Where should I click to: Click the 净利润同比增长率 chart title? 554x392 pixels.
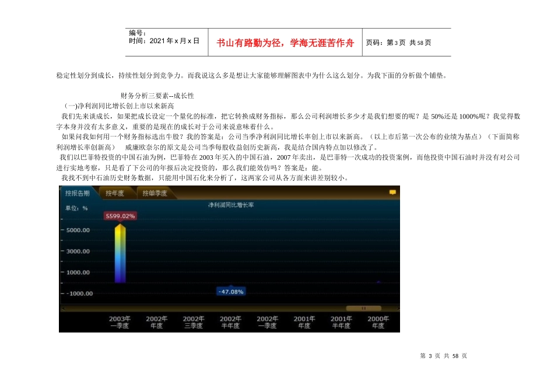pos(231,205)
